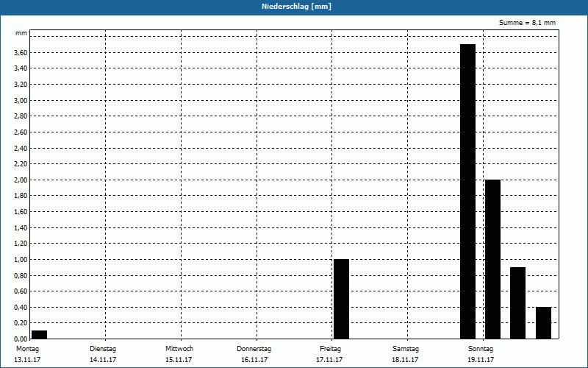
Task: Click the 3,00 y-axis value
Action: click(x=21, y=100)
